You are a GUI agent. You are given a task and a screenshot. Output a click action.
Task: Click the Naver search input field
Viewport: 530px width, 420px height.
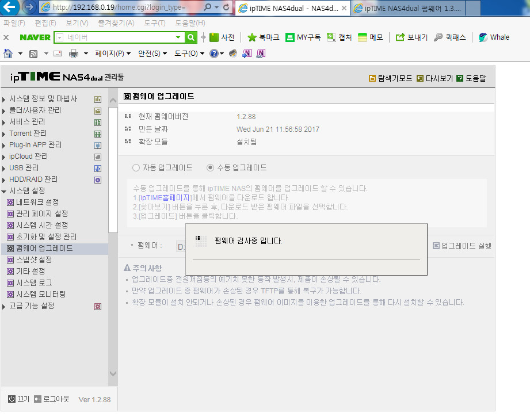click(x=120, y=37)
